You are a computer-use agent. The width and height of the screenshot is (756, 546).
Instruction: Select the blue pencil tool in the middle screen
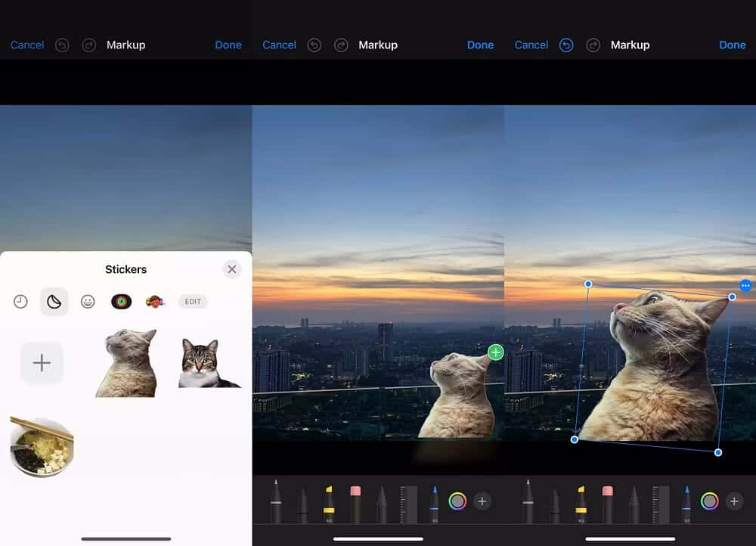click(x=435, y=504)
